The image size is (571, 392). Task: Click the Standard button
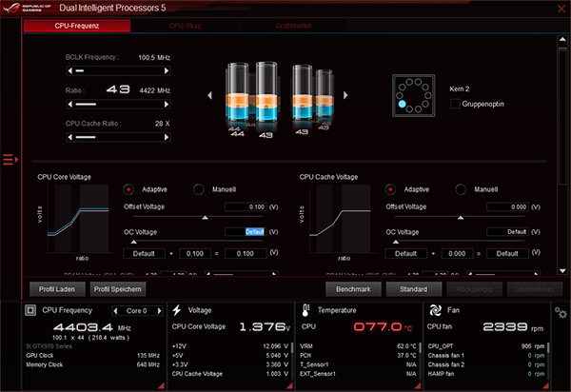414,289
